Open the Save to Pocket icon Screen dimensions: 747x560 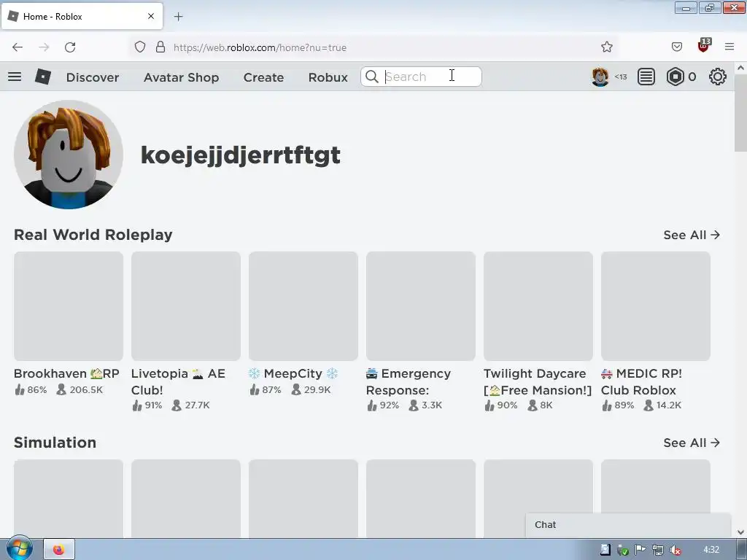(676, 47)
